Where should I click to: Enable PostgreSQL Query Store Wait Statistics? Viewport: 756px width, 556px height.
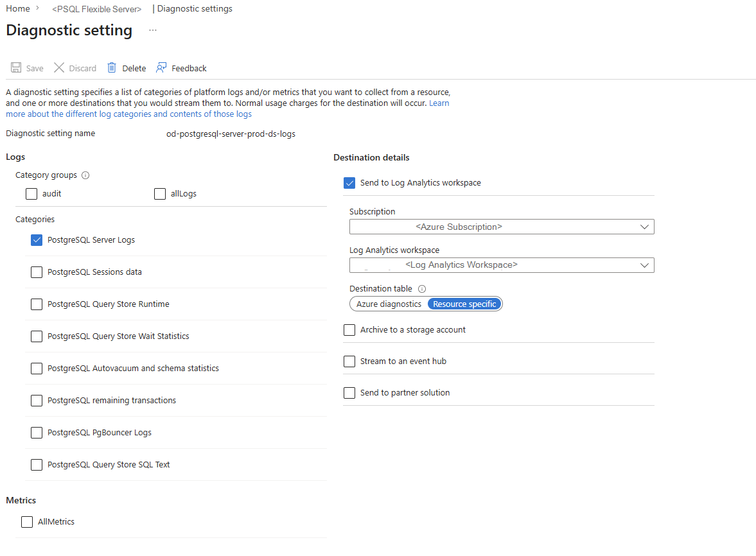click(x=37, y=336)
